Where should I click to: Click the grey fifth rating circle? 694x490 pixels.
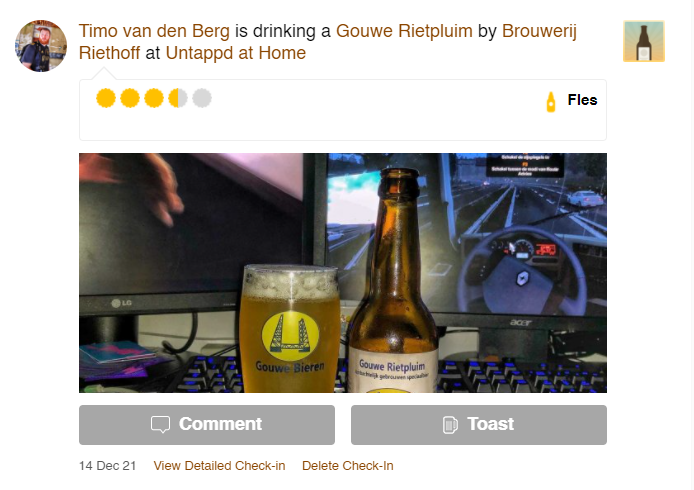pos(202,98)
